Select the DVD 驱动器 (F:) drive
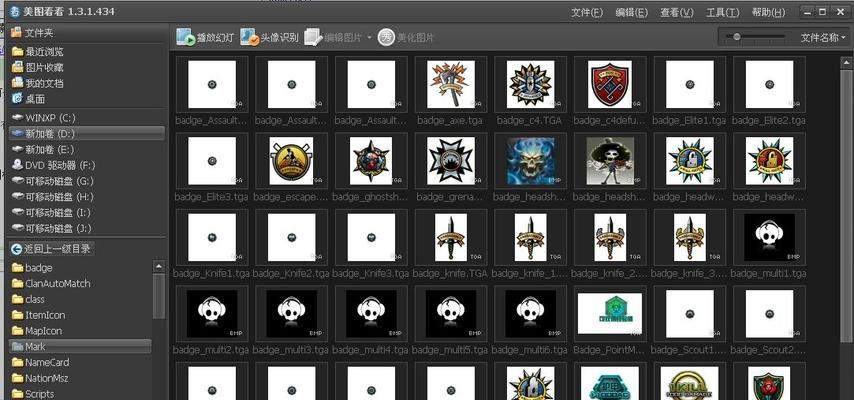 [x=53, y=165]
